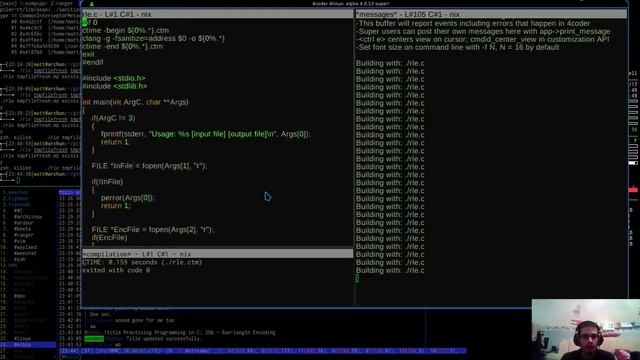Click the fprintf Usage string line

click(205, 134)
